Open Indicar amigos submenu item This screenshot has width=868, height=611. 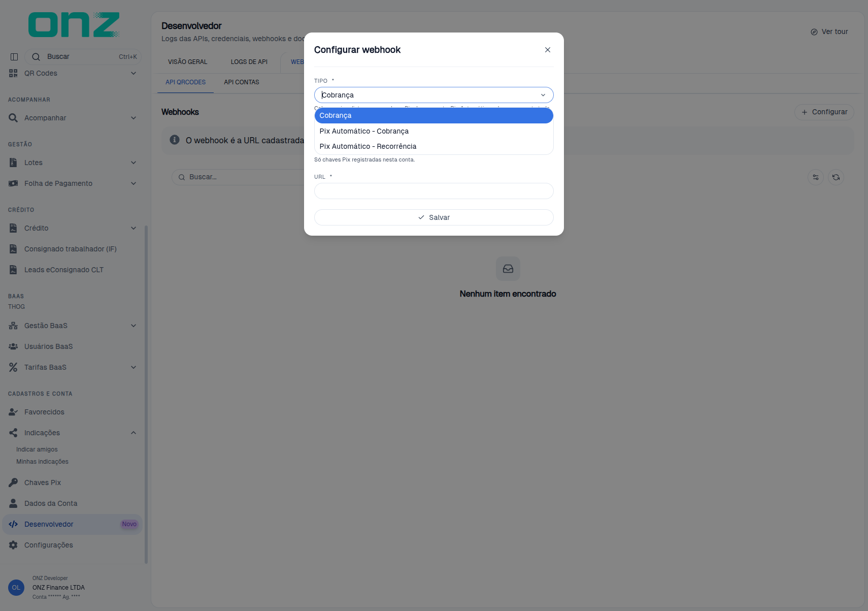[x=37, y=449]
